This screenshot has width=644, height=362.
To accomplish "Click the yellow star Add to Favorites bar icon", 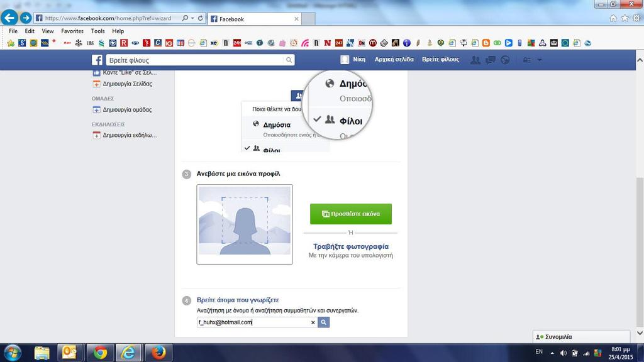I will point(11,43).
